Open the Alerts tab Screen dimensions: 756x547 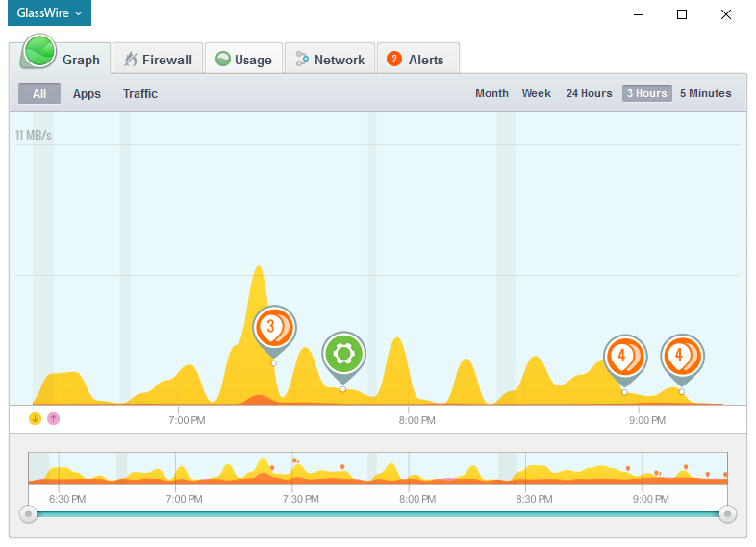point(417,60)
